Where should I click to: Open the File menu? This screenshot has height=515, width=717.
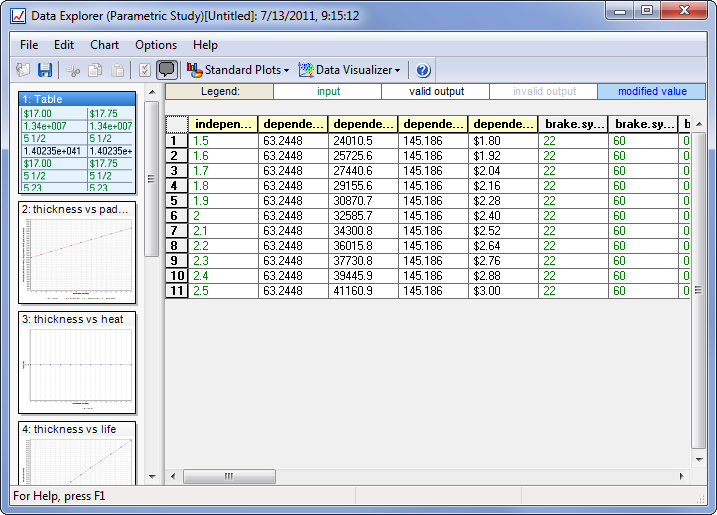[x=29, y=45]
